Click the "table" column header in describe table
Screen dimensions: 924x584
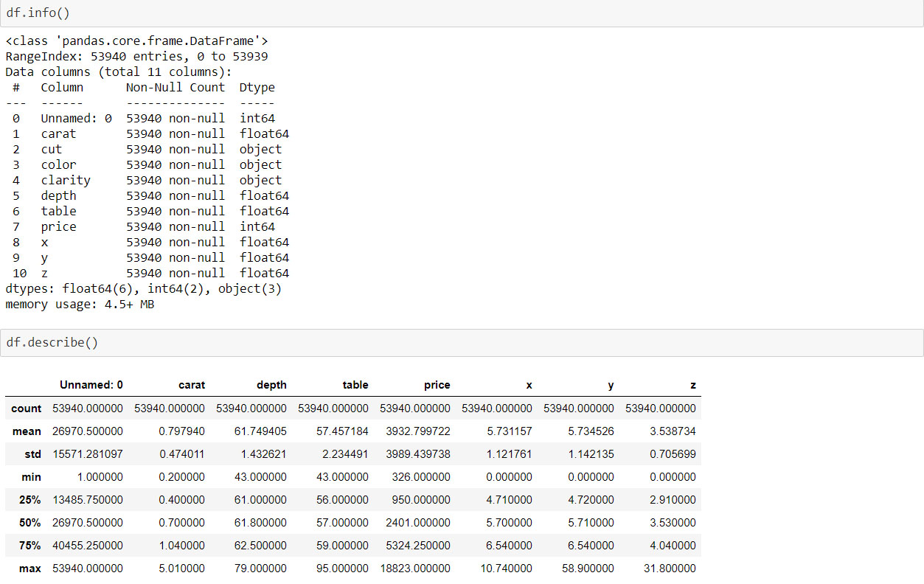[x=355, y=385]
